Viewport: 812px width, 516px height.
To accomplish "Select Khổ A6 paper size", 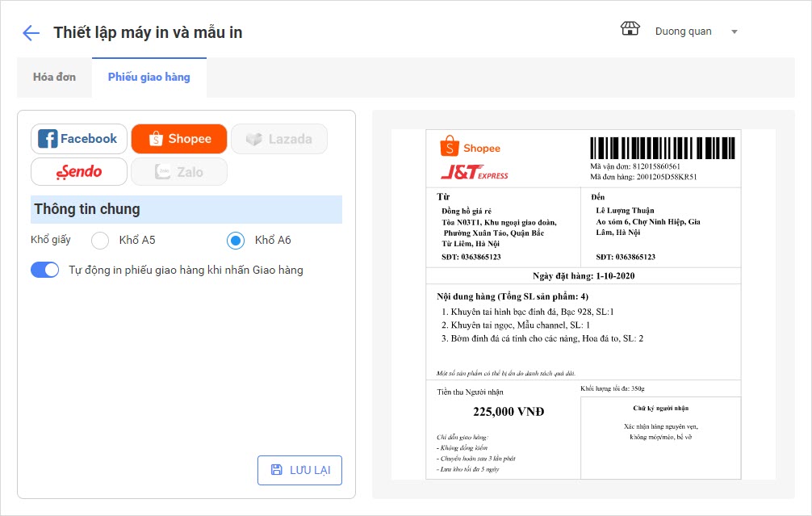I will click(236, 241).
